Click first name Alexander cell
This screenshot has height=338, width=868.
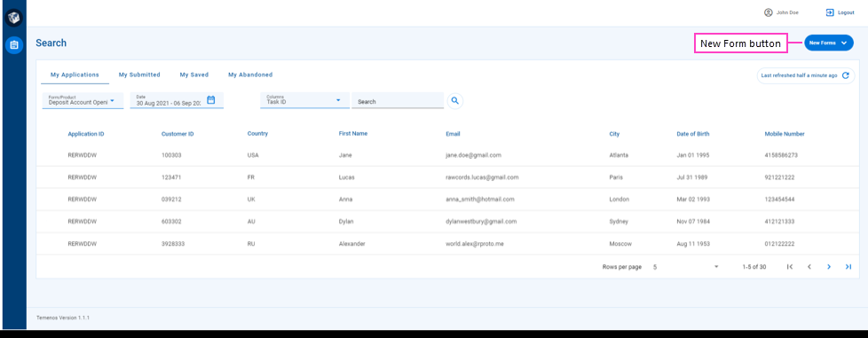(352, 243)
